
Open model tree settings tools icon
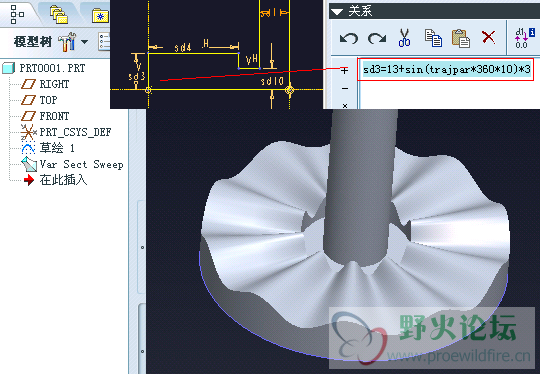(x=67, y=42)
